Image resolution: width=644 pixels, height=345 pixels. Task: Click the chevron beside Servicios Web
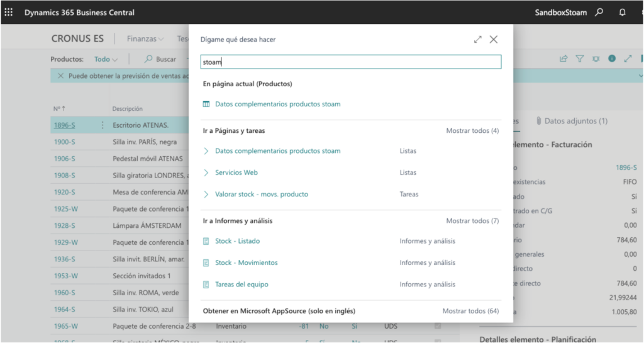point(206,172)
